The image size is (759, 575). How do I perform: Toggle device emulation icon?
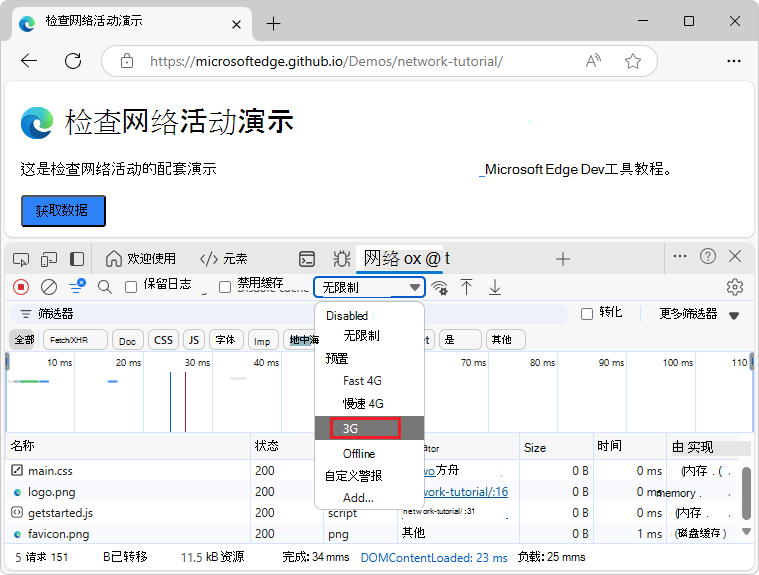[x=49, y=259]
